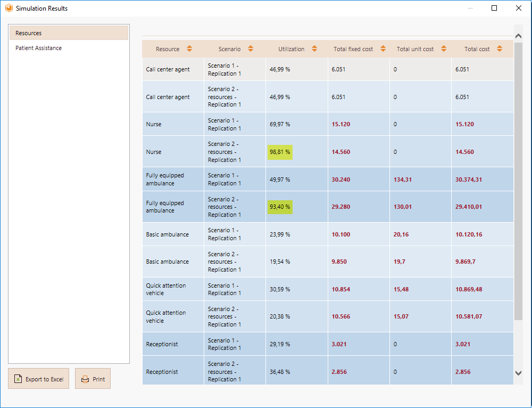Click Receptionist fixed cost 3.021
532x408 pixels.
pos(339,344)
